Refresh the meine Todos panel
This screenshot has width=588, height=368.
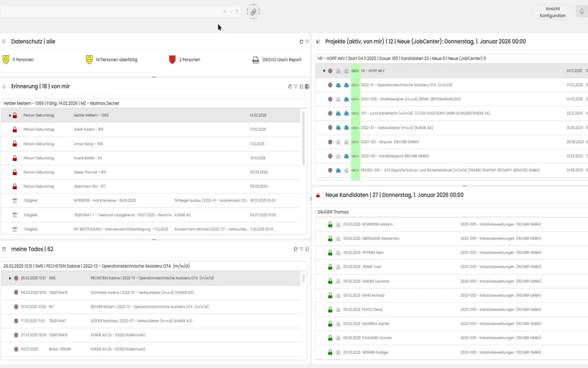(x=295, y=249)
